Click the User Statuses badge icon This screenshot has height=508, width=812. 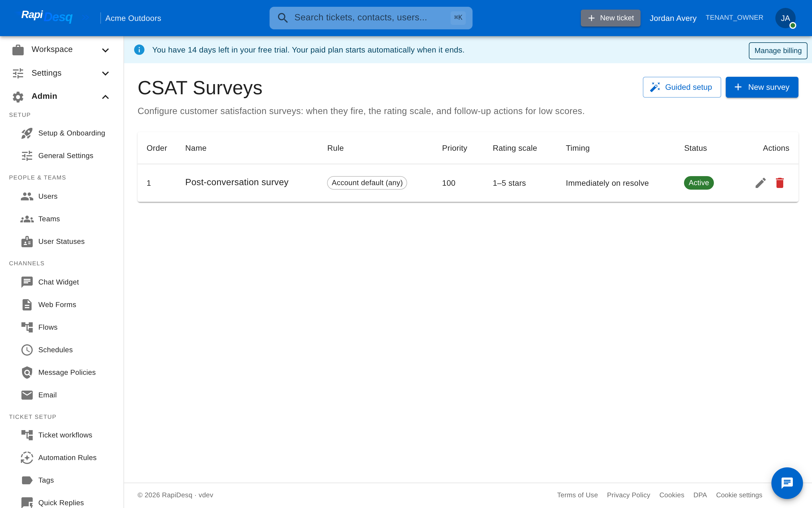(x=27, y=242)
